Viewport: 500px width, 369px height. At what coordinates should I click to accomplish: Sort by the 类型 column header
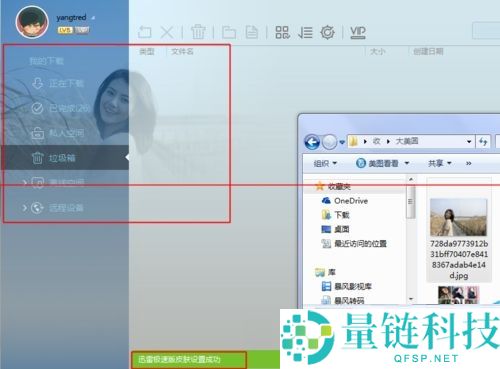[x=147, y=51]
